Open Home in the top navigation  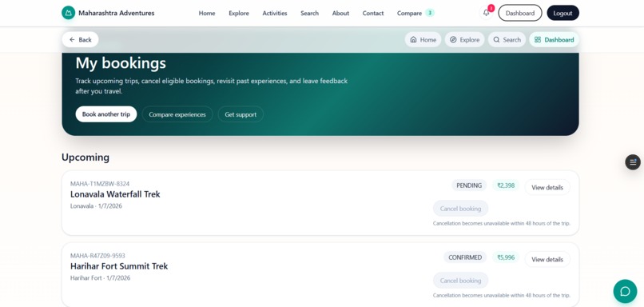tap(207, 13)
